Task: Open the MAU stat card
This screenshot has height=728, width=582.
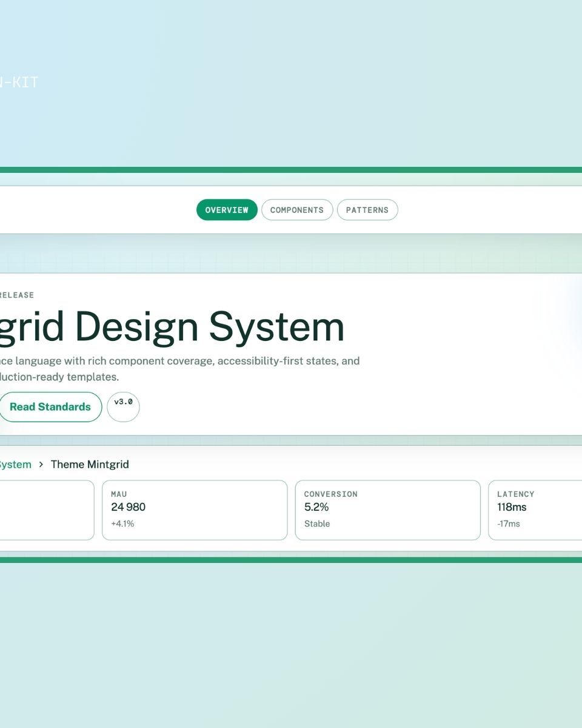Action: tap(195, 510)
